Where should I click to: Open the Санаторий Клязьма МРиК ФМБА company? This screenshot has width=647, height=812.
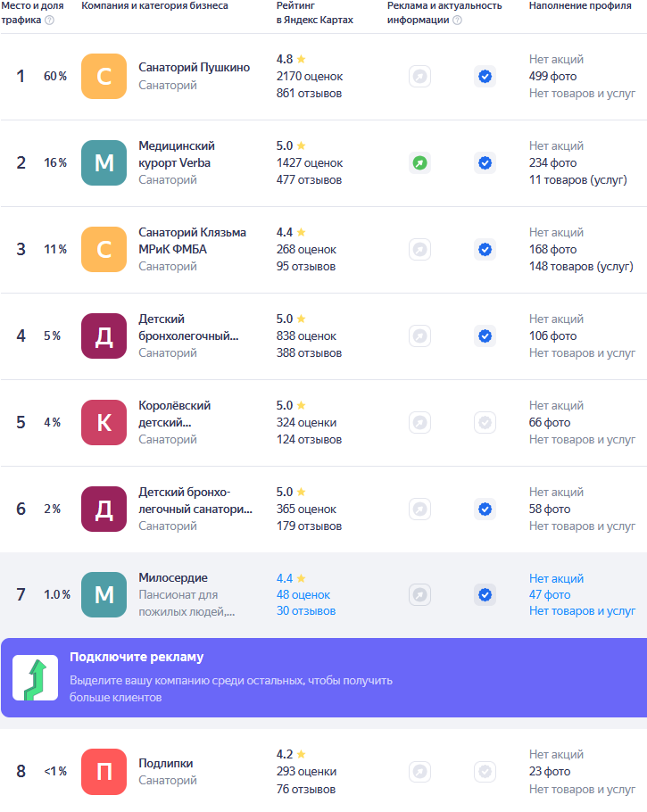(192, 240)
